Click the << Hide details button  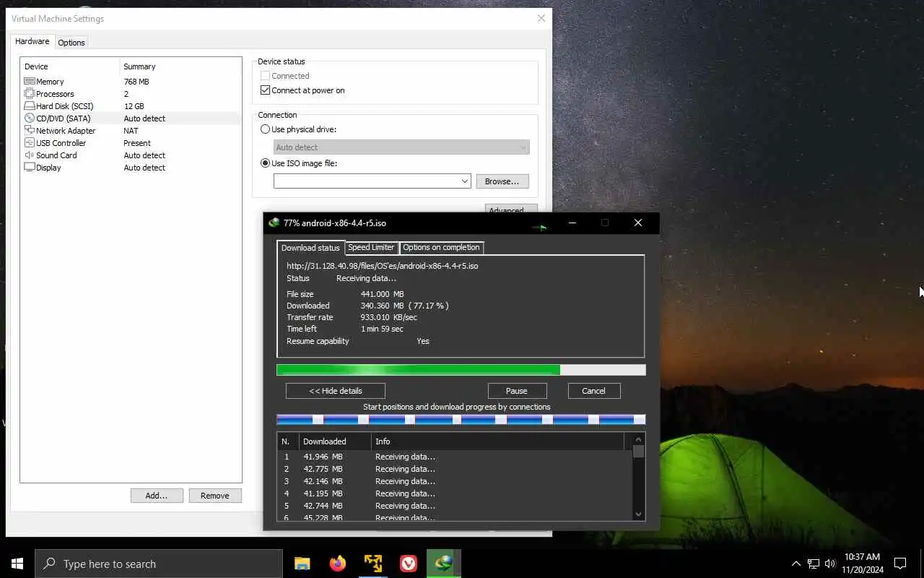(x=336, y=391)
